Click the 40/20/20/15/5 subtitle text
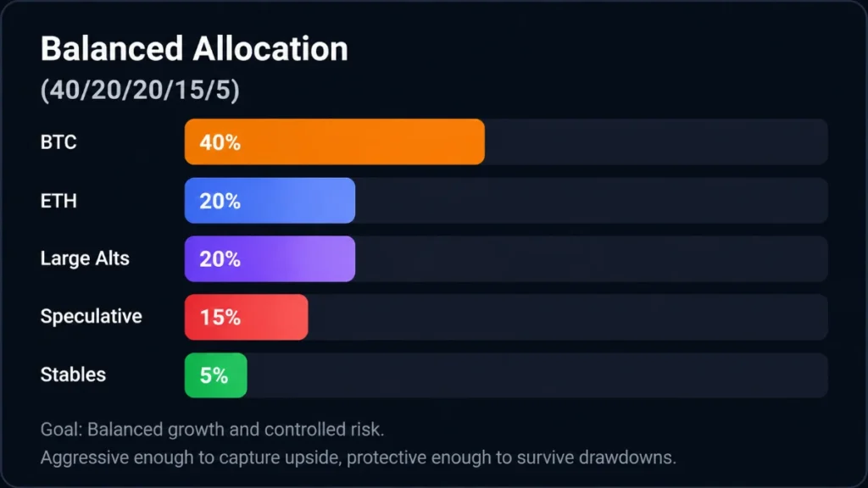This screenshot has height=488, width=868. pos(140,90)
